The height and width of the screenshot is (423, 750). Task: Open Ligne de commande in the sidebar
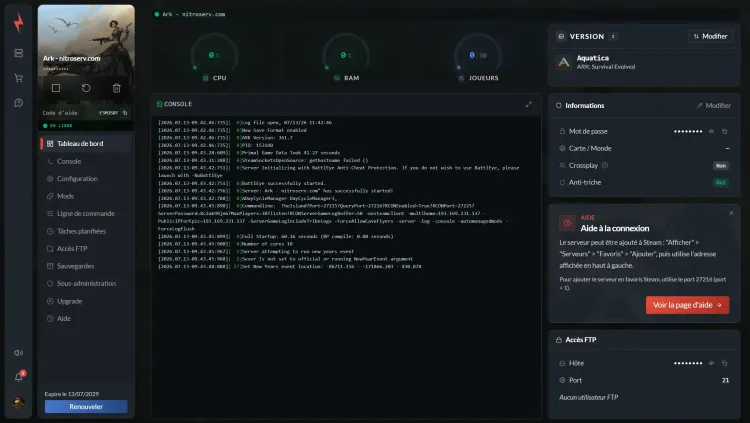click(x=86, y=213)
